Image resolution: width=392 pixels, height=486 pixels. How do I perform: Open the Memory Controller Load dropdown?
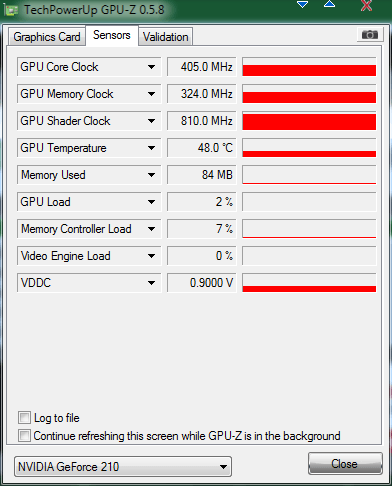[151, 229]
